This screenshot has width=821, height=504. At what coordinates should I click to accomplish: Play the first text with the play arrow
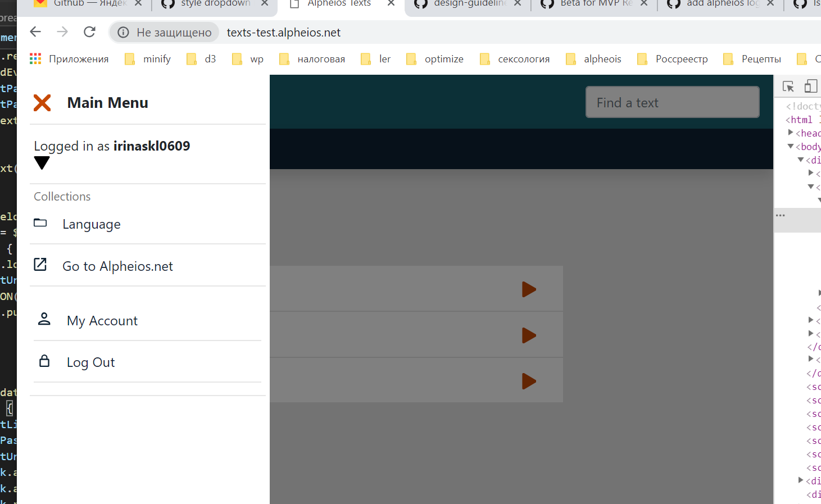tap(528, 289)
